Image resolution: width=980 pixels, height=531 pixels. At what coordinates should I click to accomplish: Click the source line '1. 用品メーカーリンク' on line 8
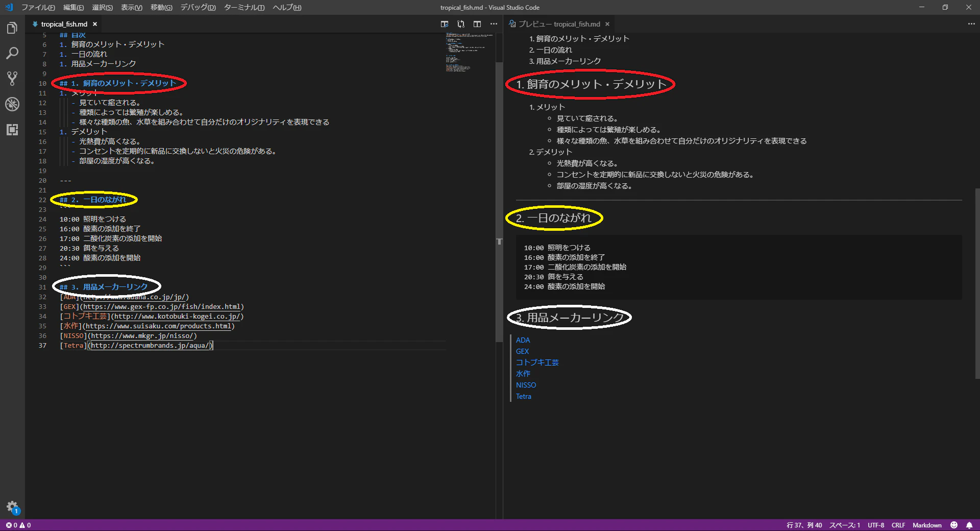coord(97,64)
